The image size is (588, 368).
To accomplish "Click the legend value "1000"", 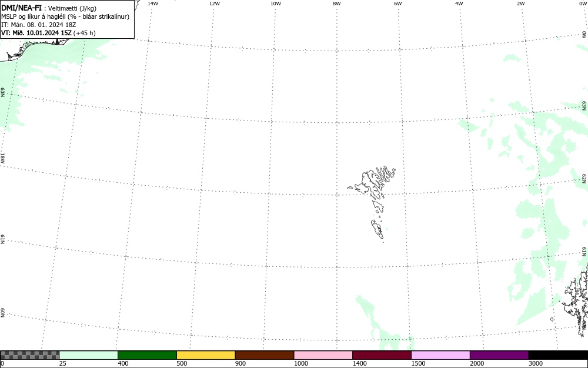I will click(x=300, y=363).
